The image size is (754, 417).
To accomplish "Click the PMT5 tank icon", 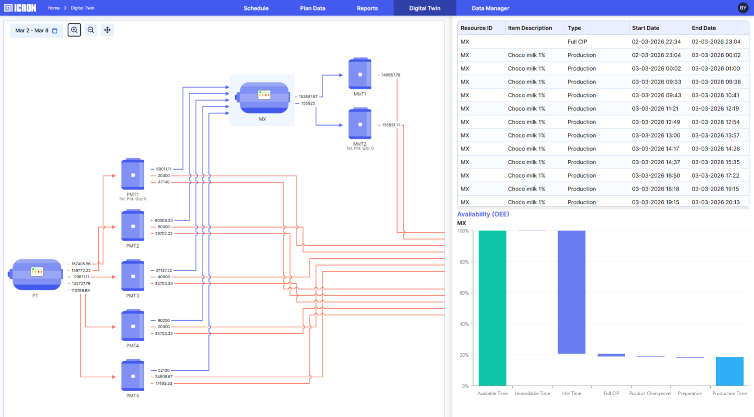I will (132, 375).
